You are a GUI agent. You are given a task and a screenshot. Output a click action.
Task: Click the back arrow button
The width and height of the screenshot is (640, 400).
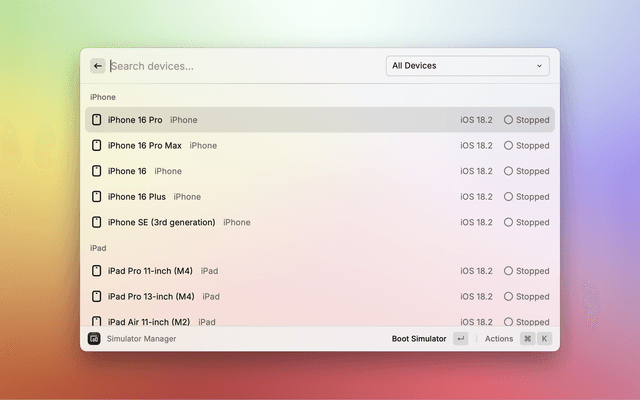point(98,66)
